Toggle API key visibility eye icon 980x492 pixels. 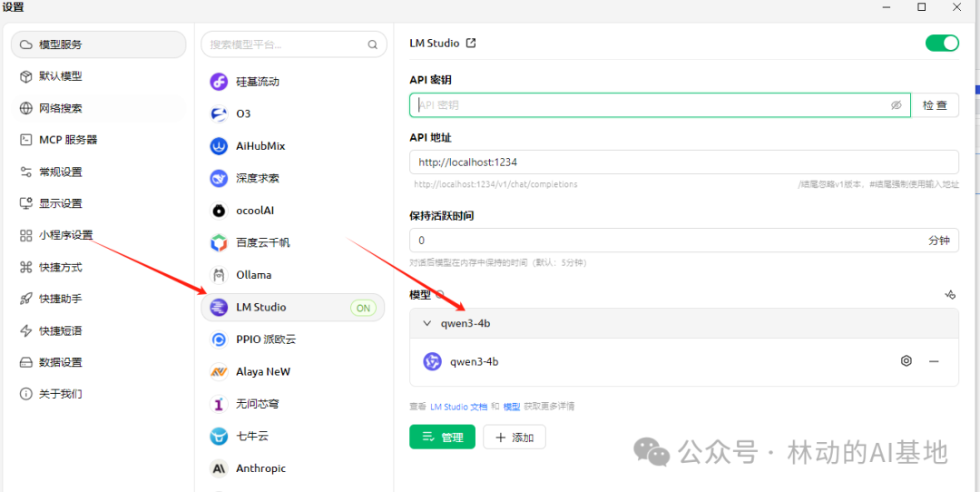[x=897, y=105]
